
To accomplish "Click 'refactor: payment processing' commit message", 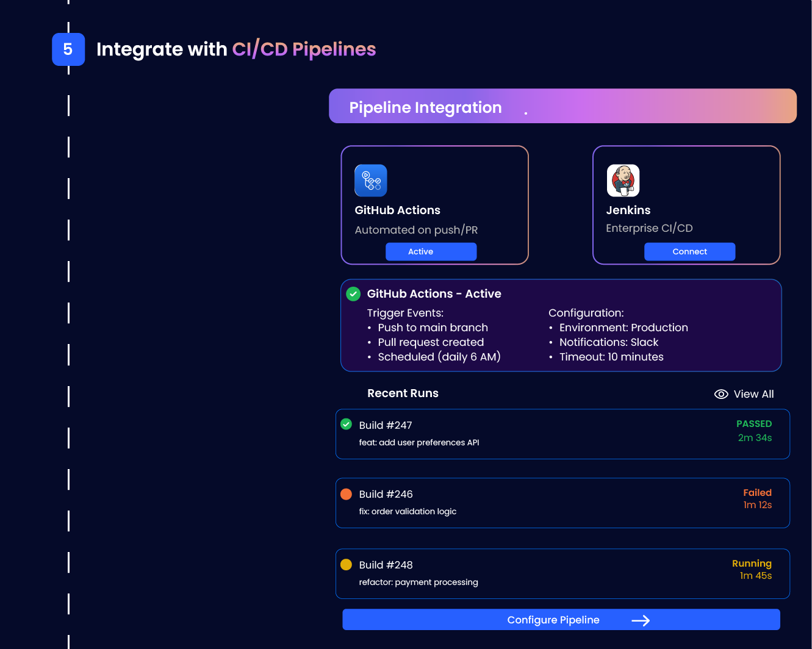I will (419, 582).
